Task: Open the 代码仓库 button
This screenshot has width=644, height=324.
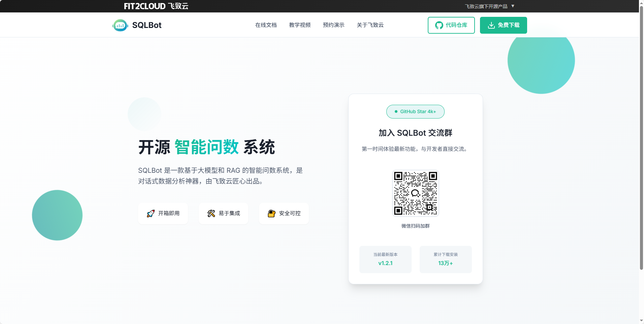Action: 451,25
